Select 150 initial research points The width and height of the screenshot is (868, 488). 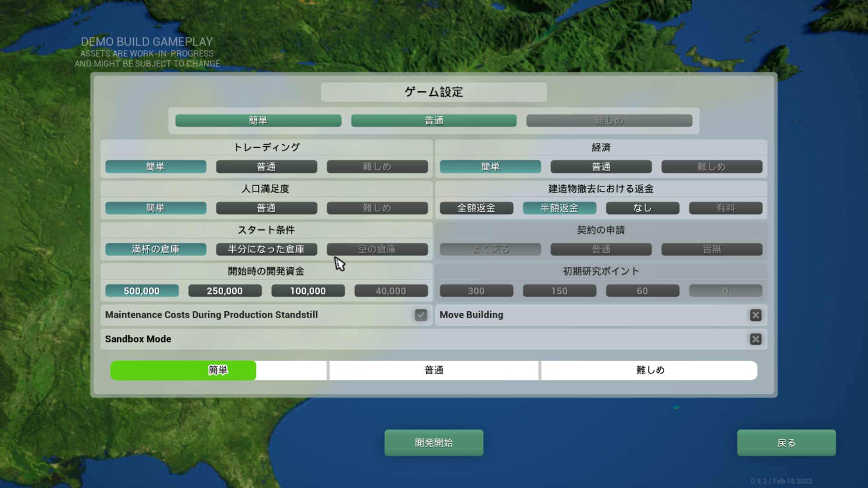(559, 291)
